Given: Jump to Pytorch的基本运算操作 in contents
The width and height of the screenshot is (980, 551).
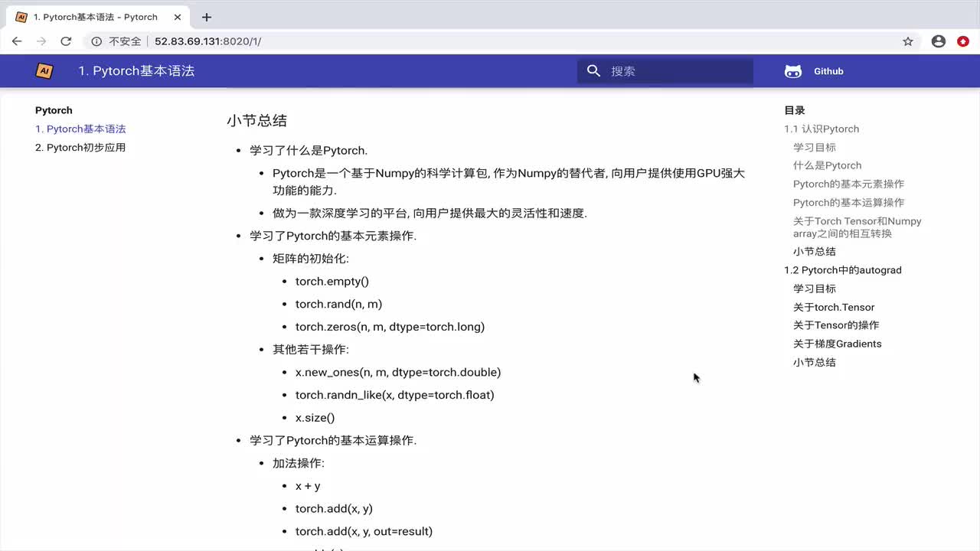Looking at the screenshot, I should (x=848, y=203).
